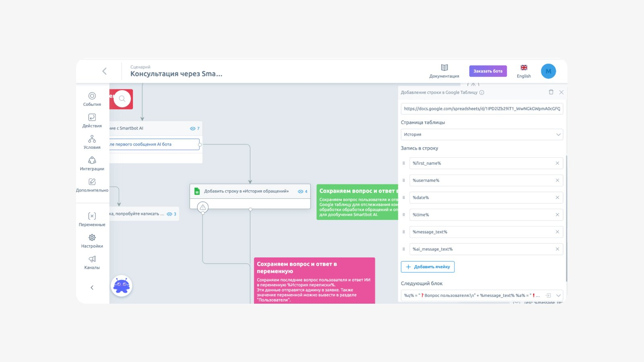This screenshot has width=644, height=362.
Task: Open the Настройки (Settings) gear
Action: click(x=92, y=241)
